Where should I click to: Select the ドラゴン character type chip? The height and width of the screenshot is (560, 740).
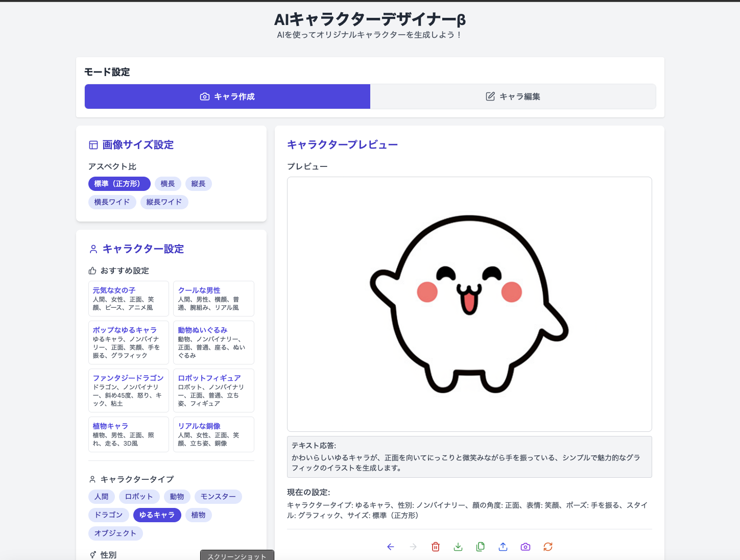pos(108,515)
